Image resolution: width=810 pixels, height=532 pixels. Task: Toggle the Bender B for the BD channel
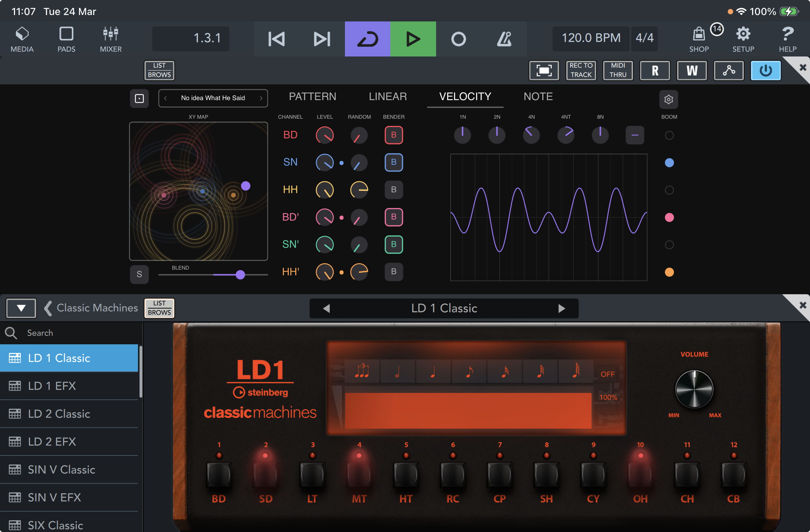[x=393, y=135]
